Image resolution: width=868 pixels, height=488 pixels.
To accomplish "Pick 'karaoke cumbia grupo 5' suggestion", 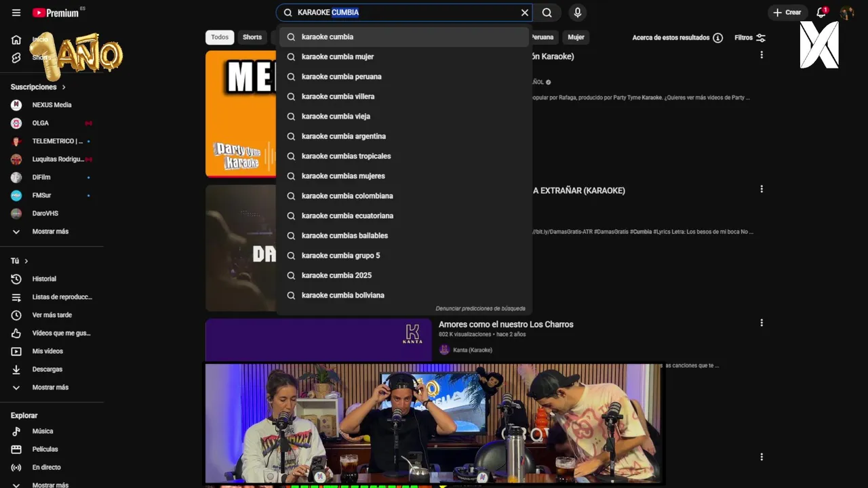I will [404, 256].
